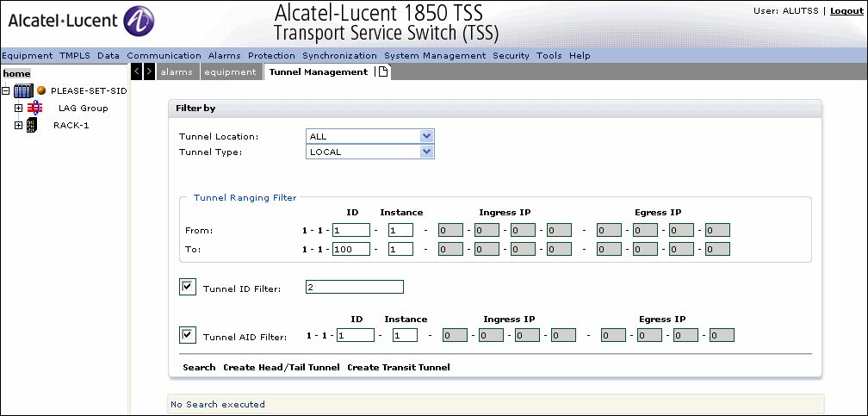Screen dimensions: 868x416
Task: Click Create Transit Tunnel
Action: (399, 367)
